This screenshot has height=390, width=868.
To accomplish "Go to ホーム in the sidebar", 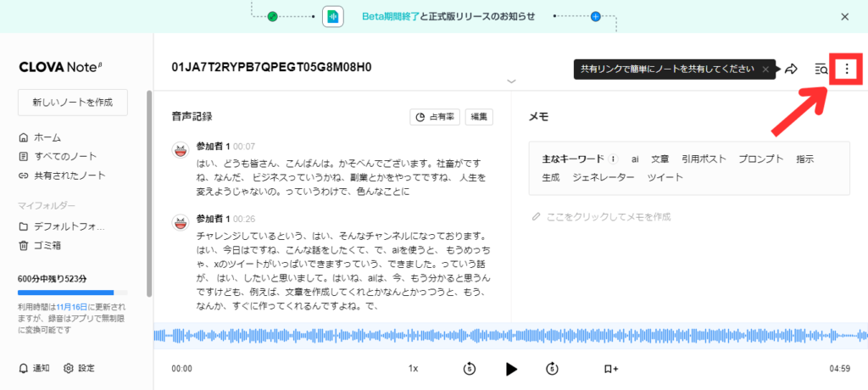I will coord(47,137).
